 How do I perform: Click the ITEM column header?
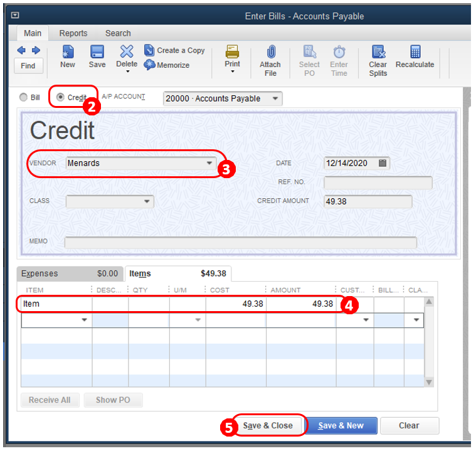tap(34, 290)
